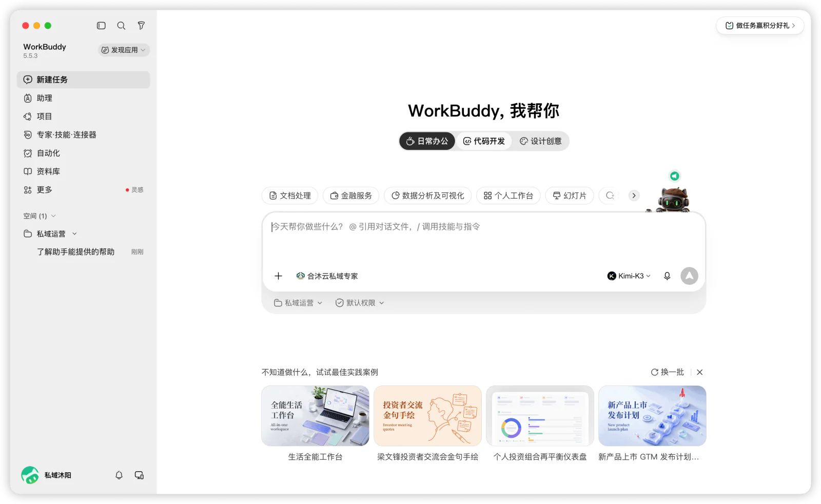Click the green megaphone announcement icon

675,176
